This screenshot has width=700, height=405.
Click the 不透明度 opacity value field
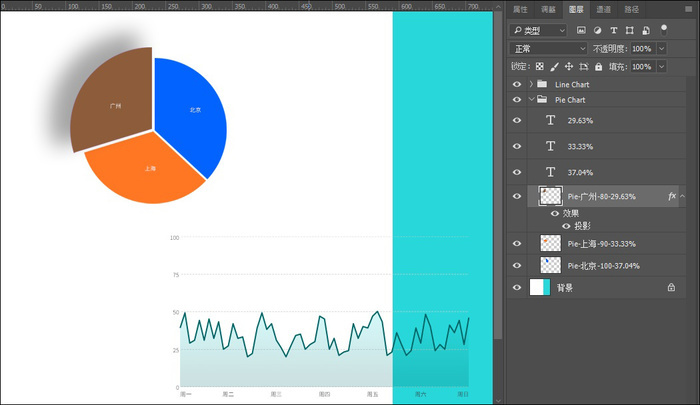[643, 48]
